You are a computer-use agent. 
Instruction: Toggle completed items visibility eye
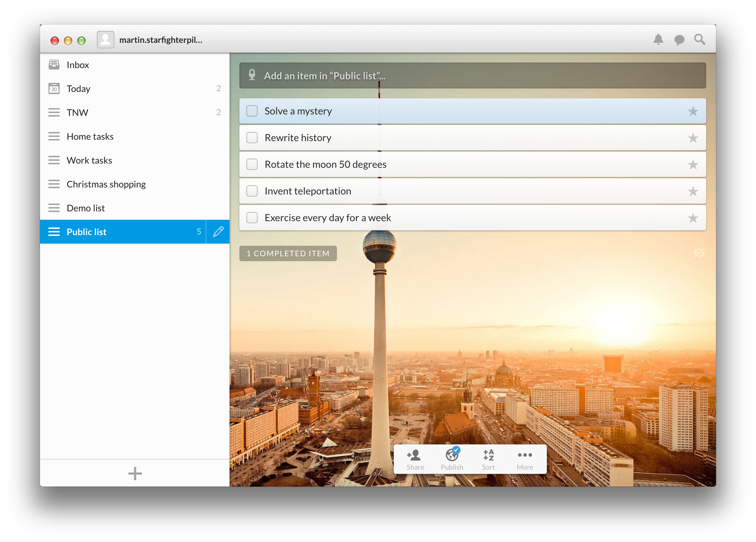point(699,253)
